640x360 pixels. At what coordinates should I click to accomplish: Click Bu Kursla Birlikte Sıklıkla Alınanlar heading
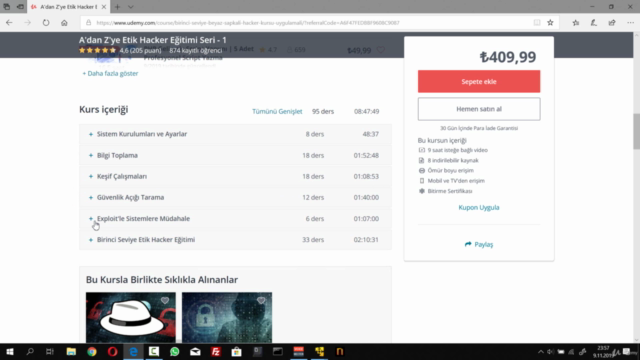tap(162, 280)
